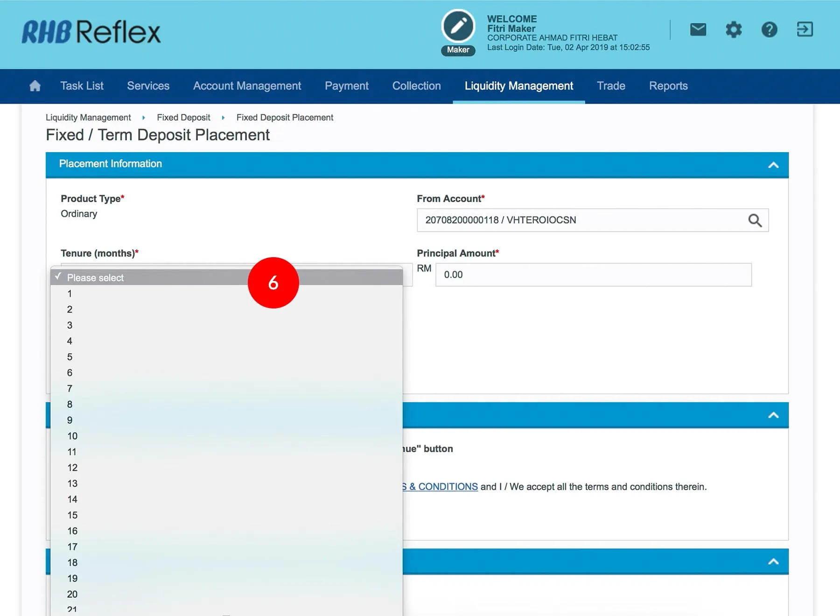Click the help question mark icon

click(769, 30)
